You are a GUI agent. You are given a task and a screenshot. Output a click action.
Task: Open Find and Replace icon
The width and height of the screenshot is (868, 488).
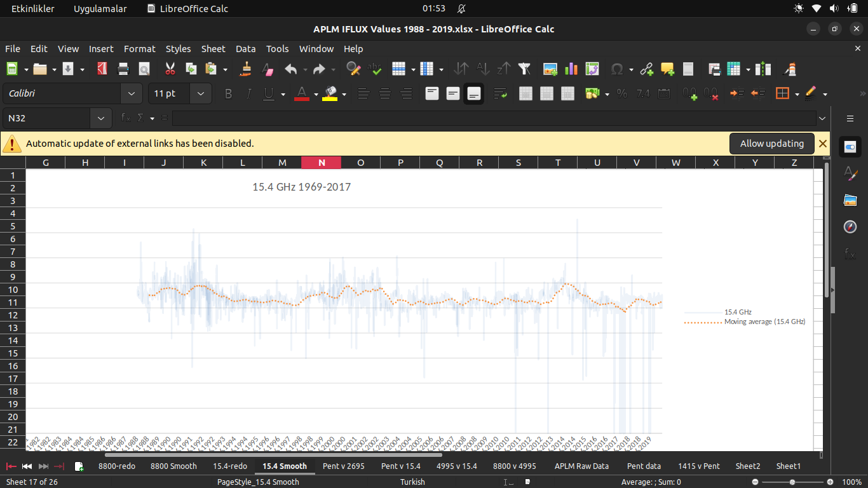[353, 69]
